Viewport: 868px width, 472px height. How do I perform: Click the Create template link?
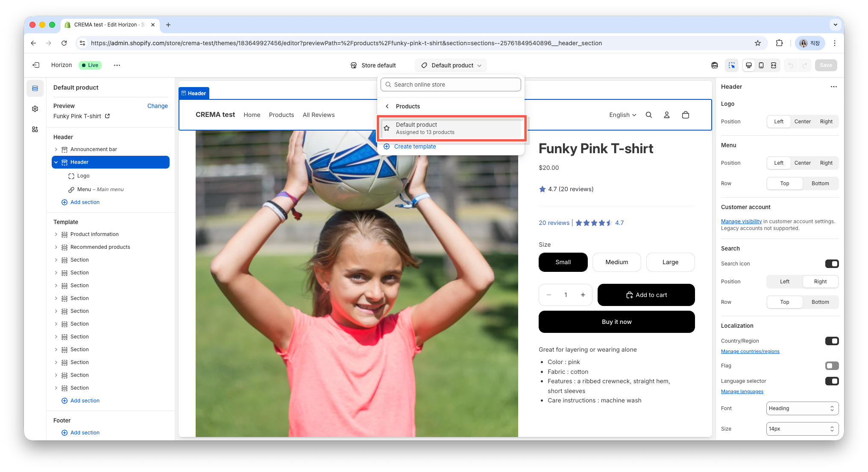pyautogui.click(x=415, y=146)
